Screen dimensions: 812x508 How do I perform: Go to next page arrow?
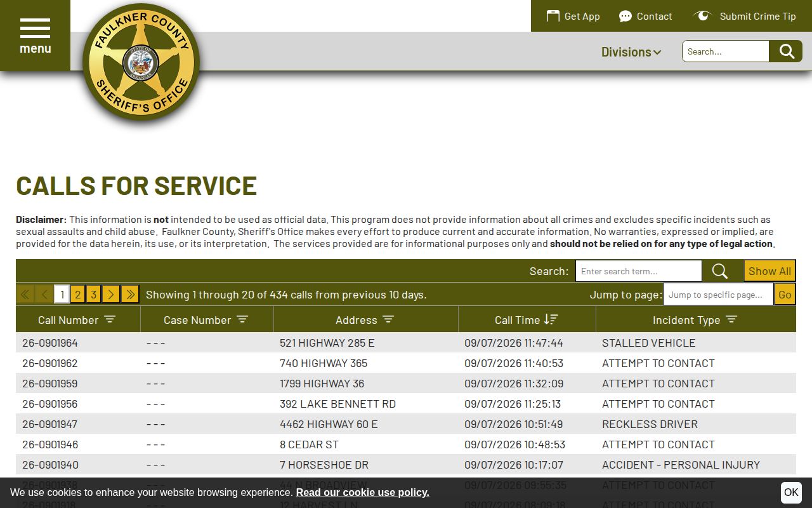click(x=111, y=294)
